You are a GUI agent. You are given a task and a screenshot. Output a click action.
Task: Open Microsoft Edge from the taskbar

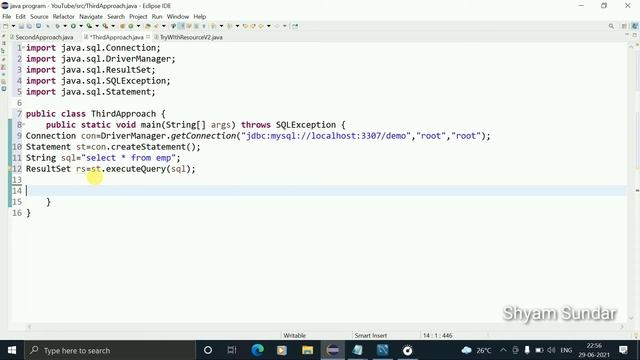(x=258, y=350)
